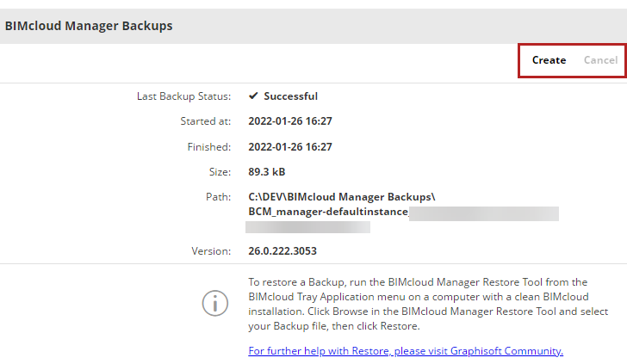Select the version number 26.0.222.3053
627x364 pixels.
(294, 251)
